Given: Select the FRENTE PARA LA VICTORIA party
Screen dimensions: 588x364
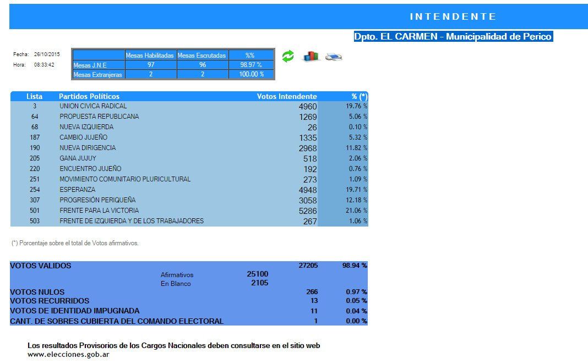Looking at the screenshot, I should (x=99, y=211).
